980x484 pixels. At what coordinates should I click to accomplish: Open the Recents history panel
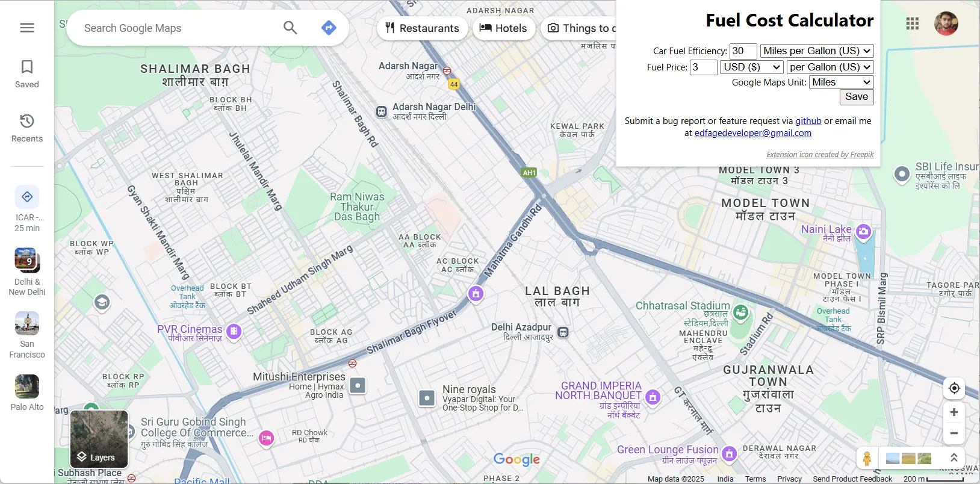tap(27, 128)
